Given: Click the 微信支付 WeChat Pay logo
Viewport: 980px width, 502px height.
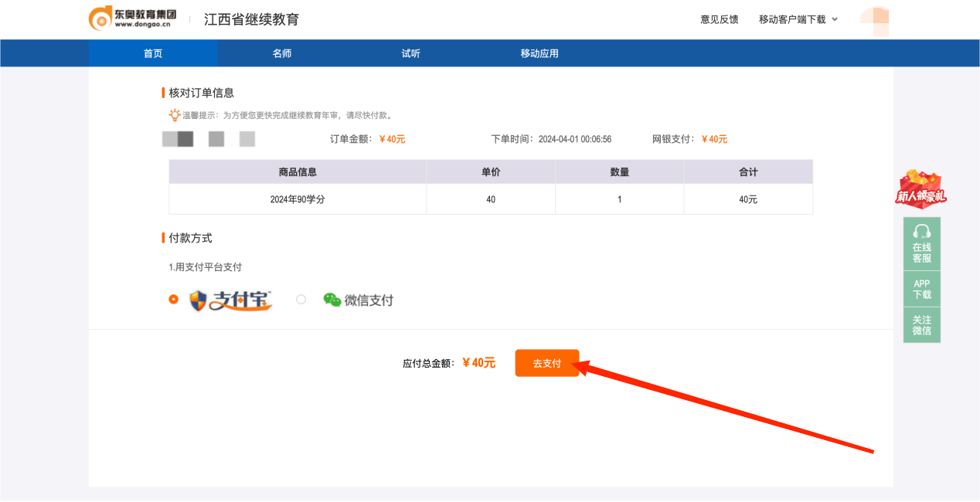Looking at the screenshot, I should click(359, 300).
